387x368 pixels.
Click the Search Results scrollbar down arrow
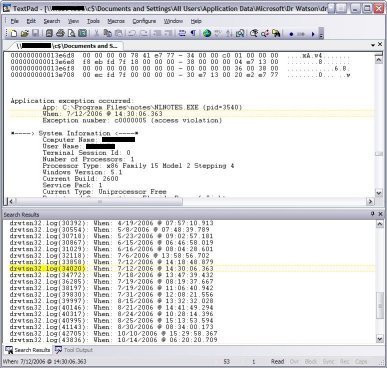[380, 339]
